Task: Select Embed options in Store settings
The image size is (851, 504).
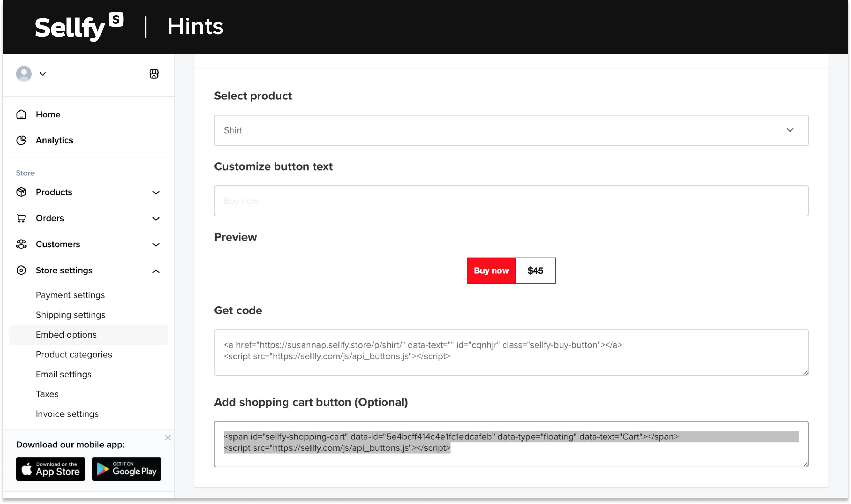Action: click(66, 335)
